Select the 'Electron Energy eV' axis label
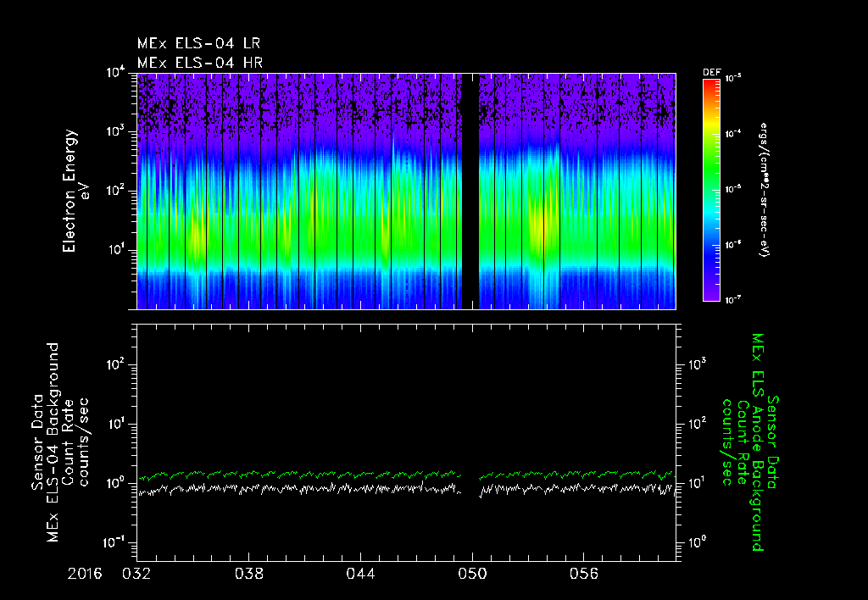The image size is (868, 600). pyautogui.click(x=75, y=191)
